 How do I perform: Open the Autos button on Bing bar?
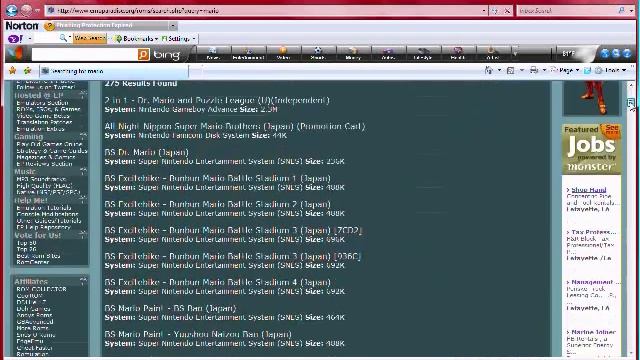click(388, 53)
